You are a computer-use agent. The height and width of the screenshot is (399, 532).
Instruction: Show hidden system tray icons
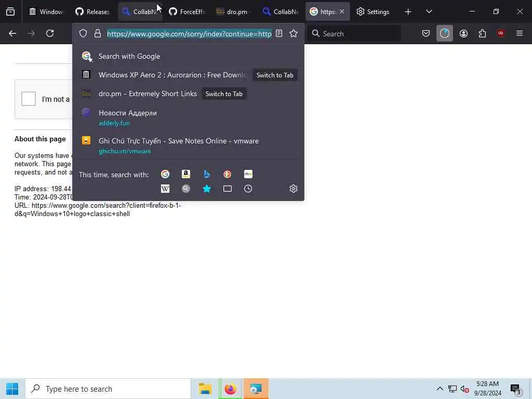440,389
